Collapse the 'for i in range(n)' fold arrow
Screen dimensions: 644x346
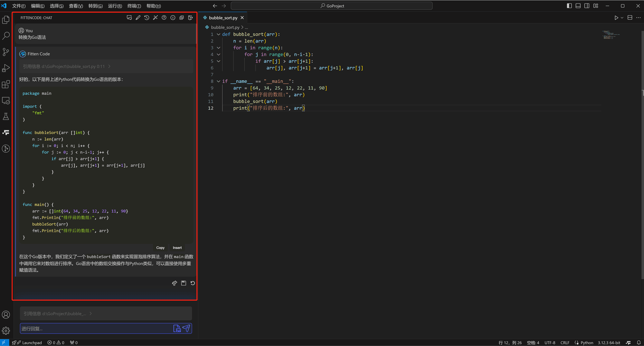(x=218, y=48)
